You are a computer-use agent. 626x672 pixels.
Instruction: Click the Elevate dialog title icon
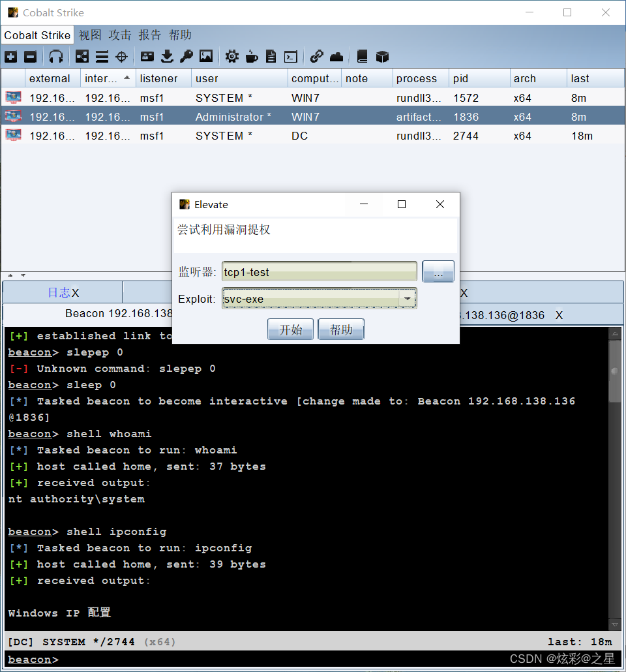click(x=185, y=204)
